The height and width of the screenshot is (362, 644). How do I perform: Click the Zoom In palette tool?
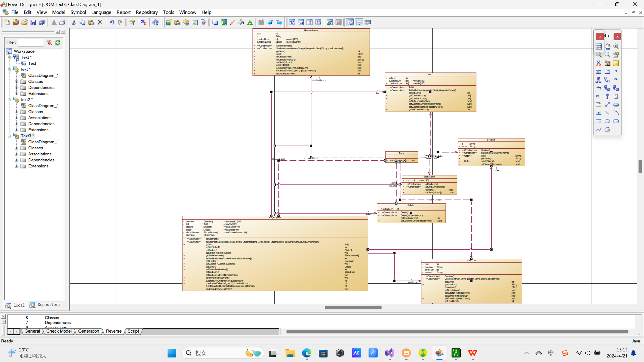click(616, 46)
